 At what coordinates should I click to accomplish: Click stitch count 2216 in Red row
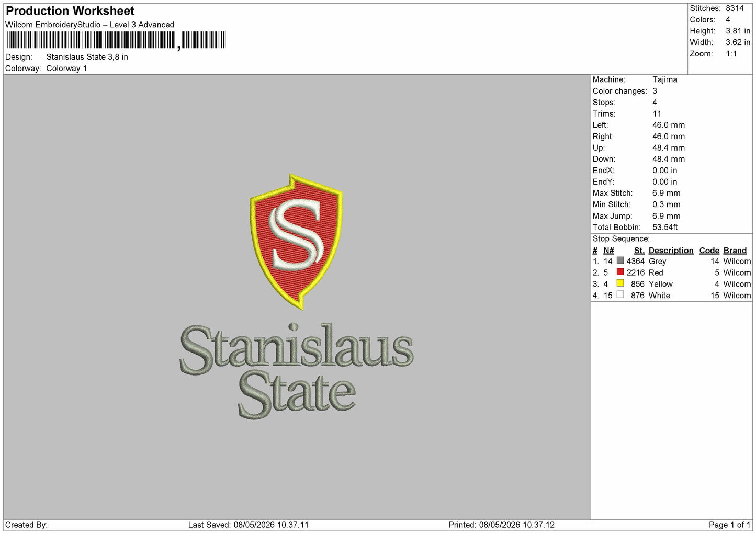pos(635,273)
